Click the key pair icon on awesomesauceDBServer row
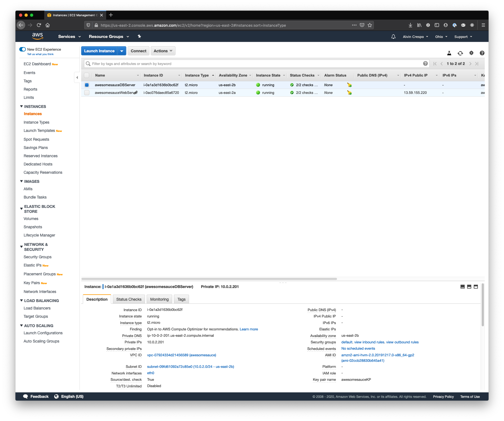The height and width of the screenshot is (421, 504). click(x=349, y=85)
